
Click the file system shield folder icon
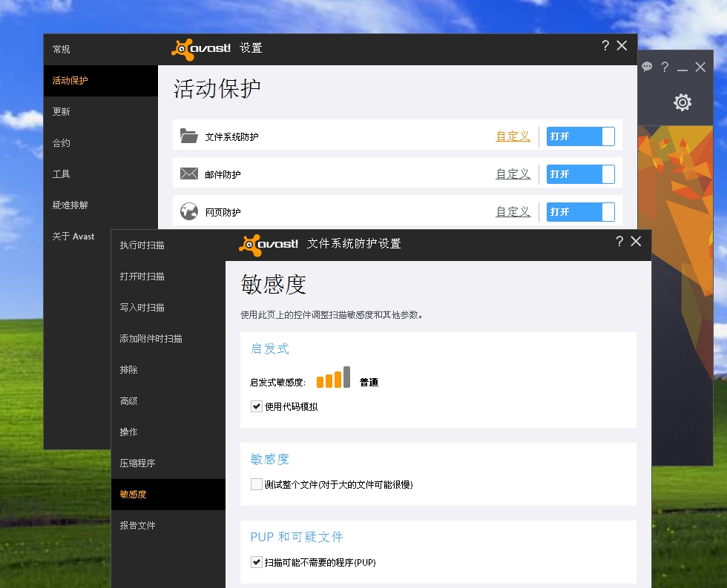point(189,136)
